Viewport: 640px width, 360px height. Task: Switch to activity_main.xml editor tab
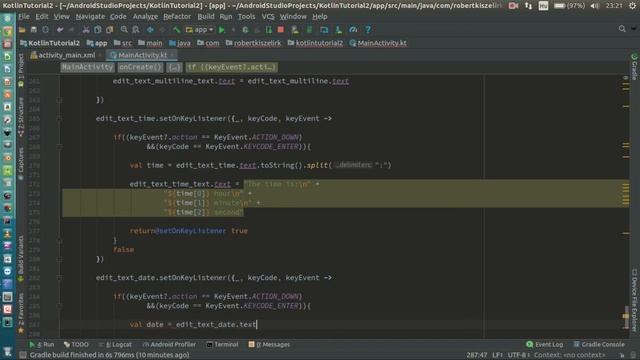click(x=67, y=55)
